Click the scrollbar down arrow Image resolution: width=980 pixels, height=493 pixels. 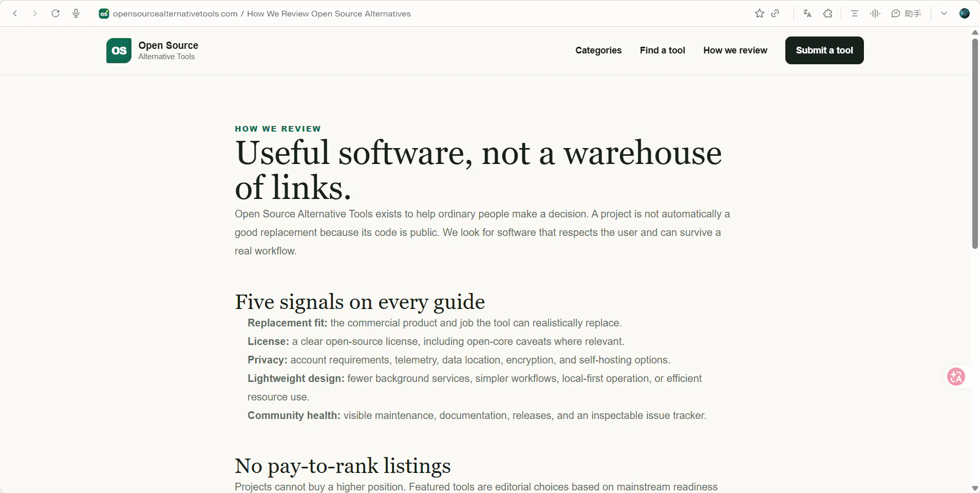pyautogui.click(x=975, y=488)
